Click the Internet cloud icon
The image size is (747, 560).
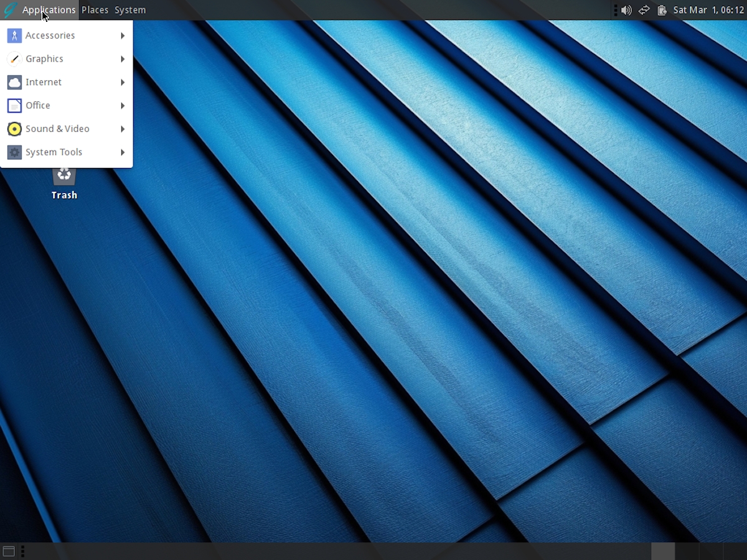coord(14,82)
